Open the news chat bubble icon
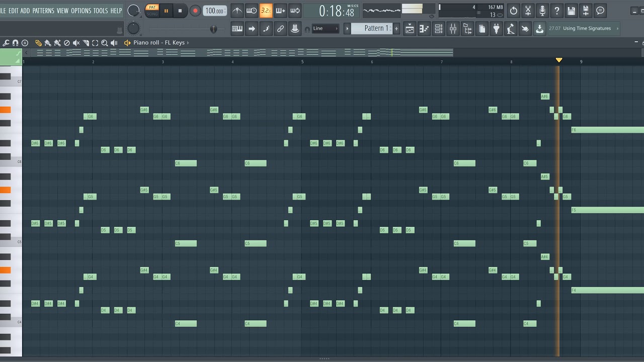 pos(600,11)
